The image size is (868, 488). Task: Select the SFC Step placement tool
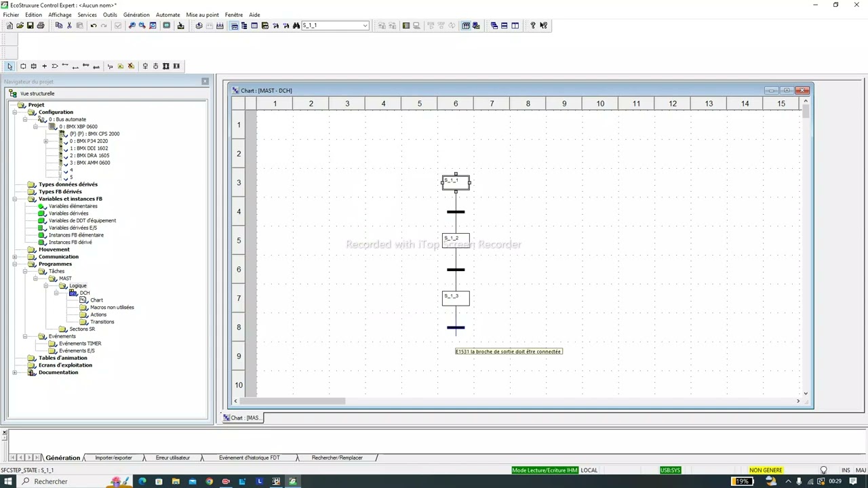(23, 66)
